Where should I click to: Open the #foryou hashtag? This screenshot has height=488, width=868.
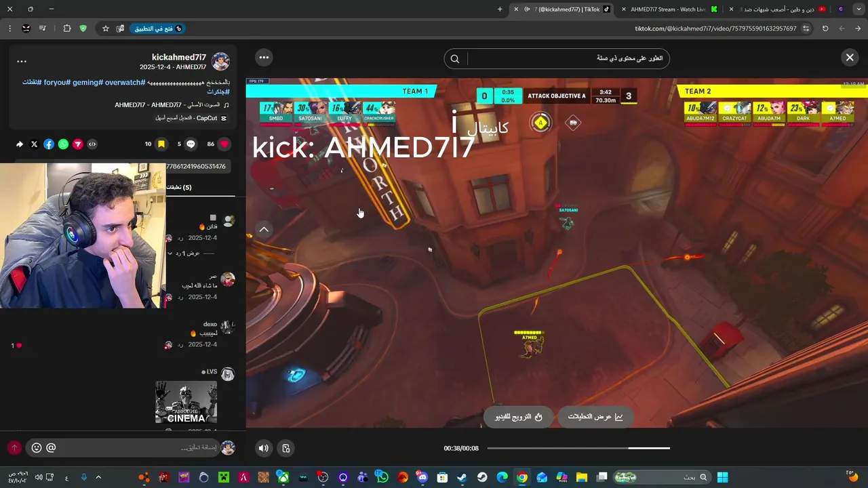56,82
